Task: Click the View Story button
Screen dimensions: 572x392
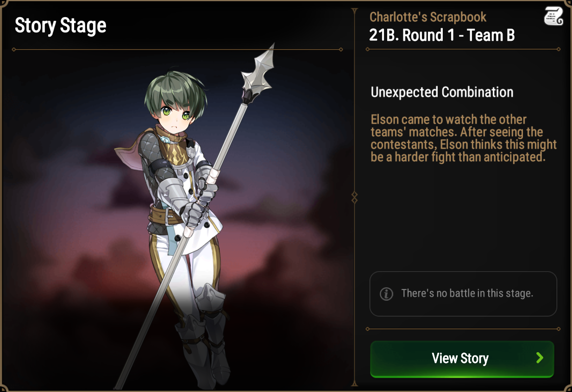Action: tap(462, 359)
